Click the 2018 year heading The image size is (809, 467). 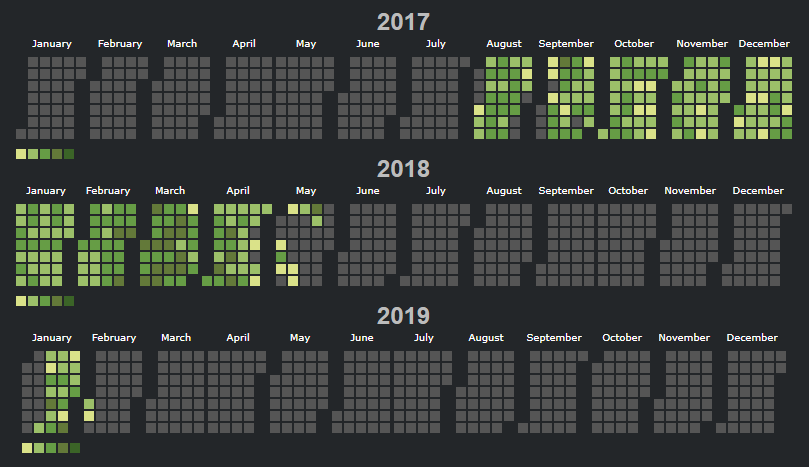pos(403,169)
